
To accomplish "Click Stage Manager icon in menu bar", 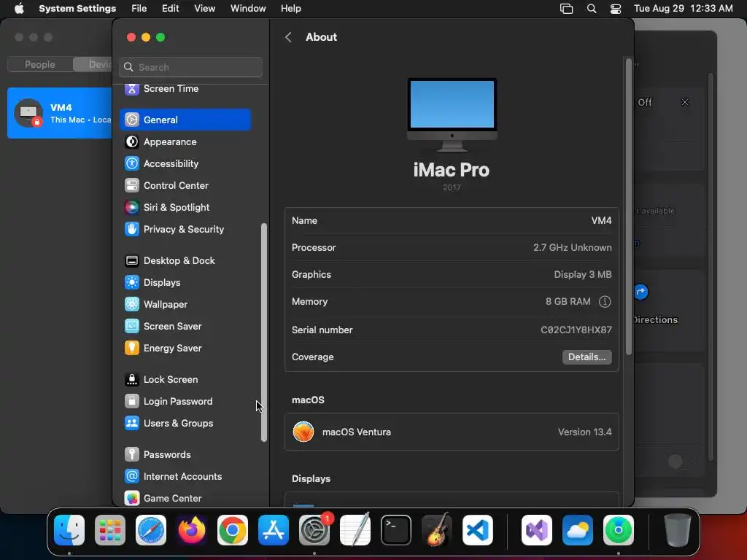I will coord(566,9).
